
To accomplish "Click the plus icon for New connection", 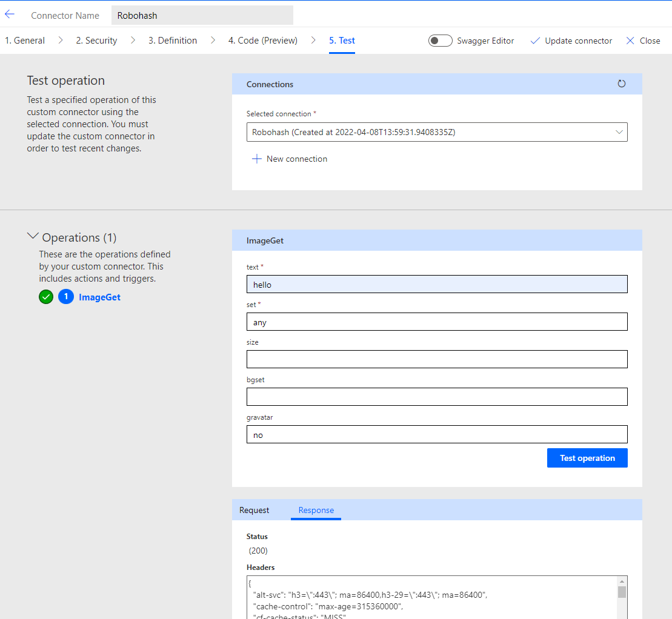I will point(256,159).
